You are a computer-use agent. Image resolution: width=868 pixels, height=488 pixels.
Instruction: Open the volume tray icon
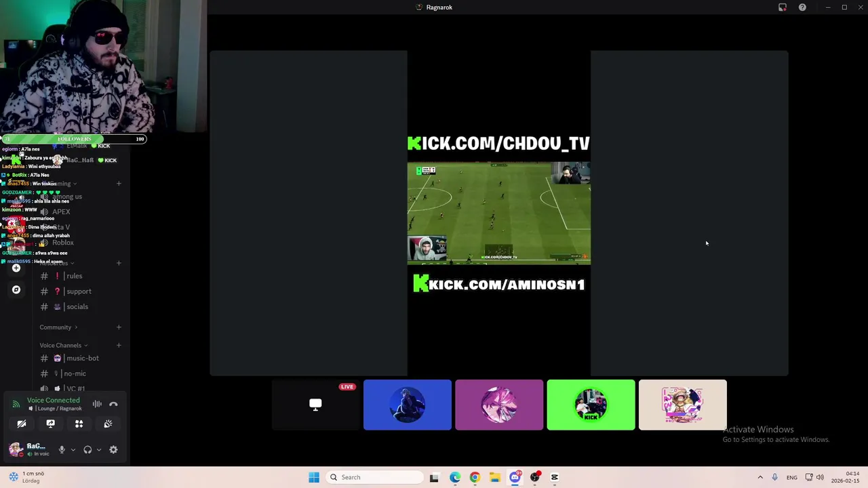[x=820, y=477]
